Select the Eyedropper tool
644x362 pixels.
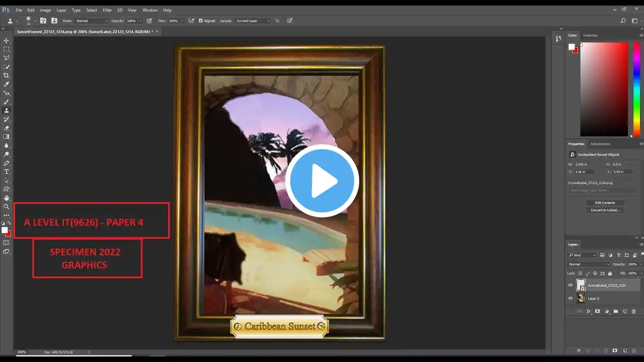(x=7, y=84)
